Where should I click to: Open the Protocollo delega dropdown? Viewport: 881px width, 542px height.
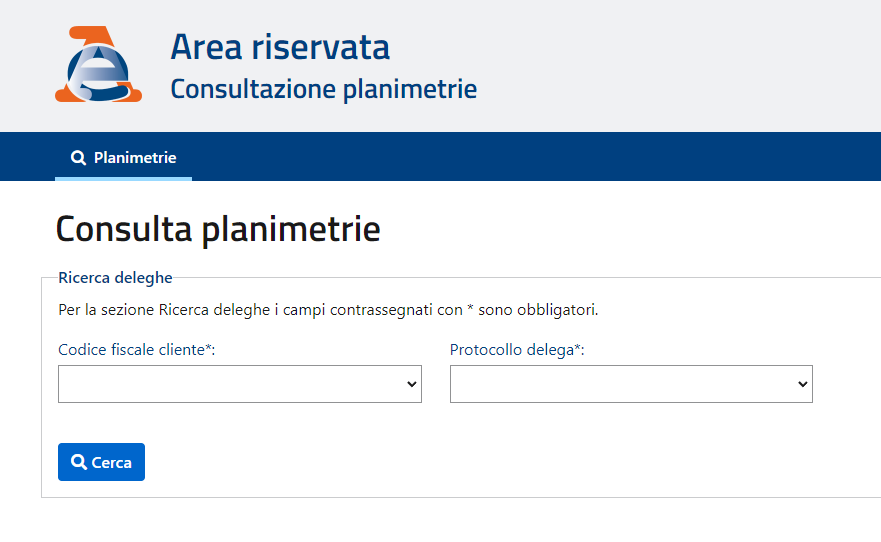coord(631,384)
